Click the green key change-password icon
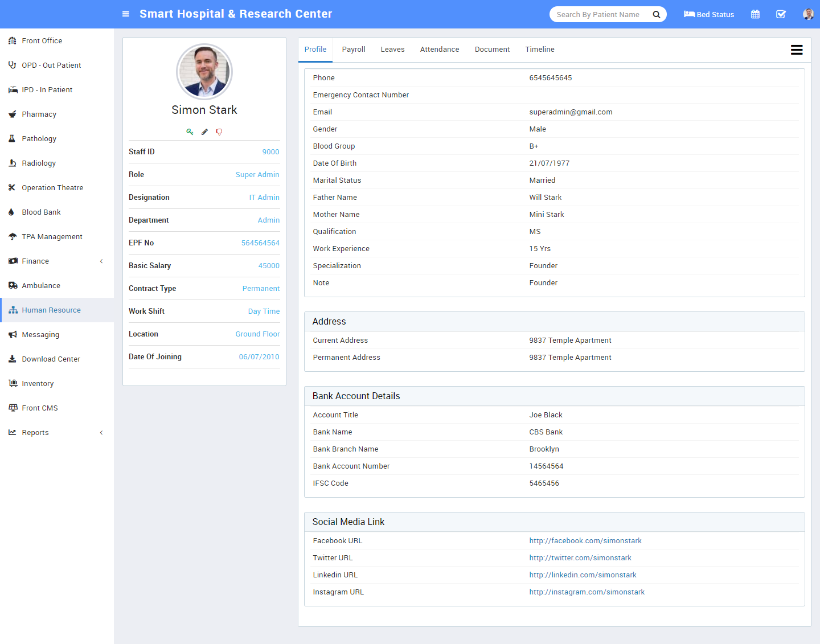Viewport: 820px width, 644px height. point(190,132)
